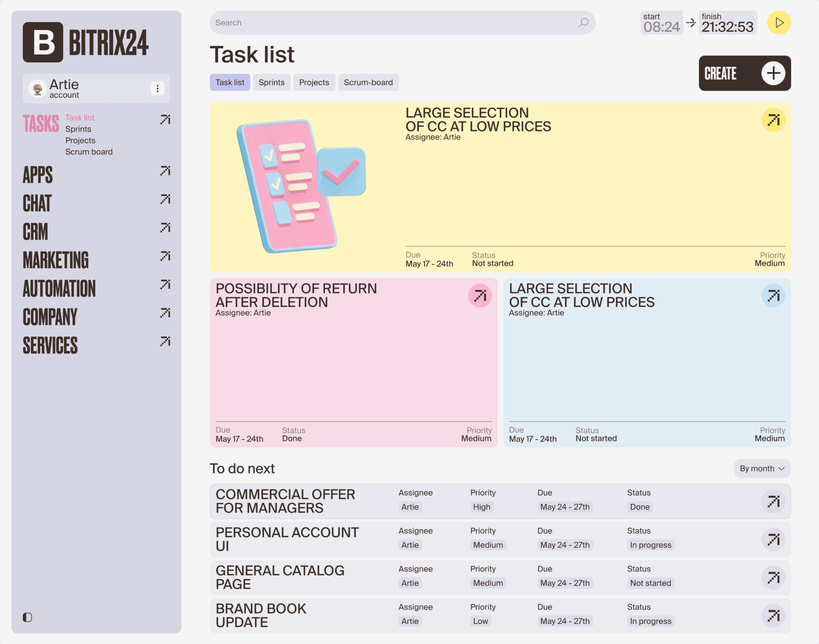The image size is (819, 644).
Task: Click the General Catalog Page title
Action: coord(280,577)
